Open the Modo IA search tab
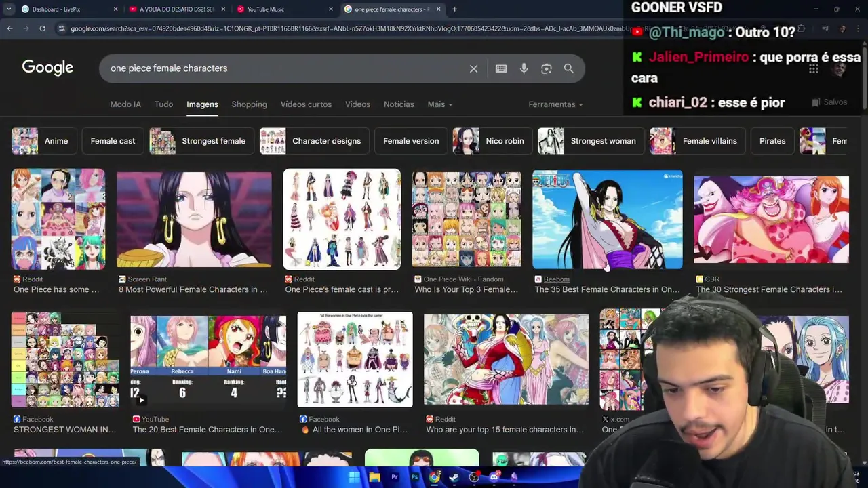Screen dimensions: 868x488 click(125, 104)
